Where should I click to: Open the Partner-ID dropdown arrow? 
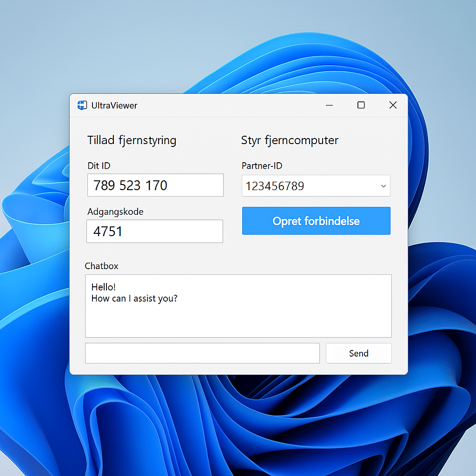coord(383,185)
